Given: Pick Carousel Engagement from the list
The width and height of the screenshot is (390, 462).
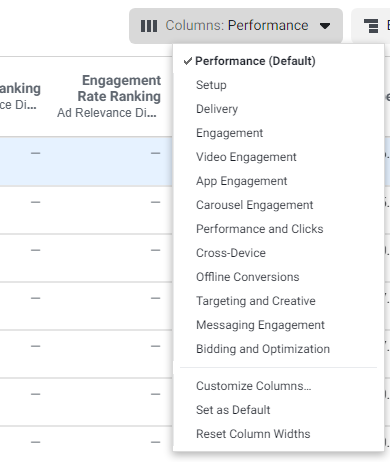Looking at the screenshot, I should pyautogui.click(x=254, y=205).
